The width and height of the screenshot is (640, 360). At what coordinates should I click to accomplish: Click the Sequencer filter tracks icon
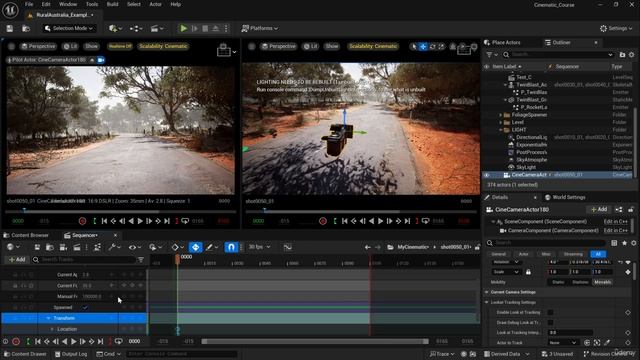pos(141,260)
